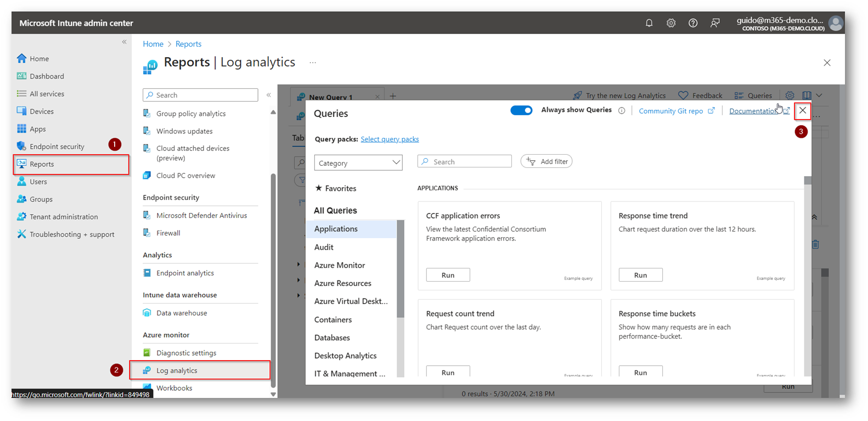This screenshot has width=868, height=421.
Task: Collapse the Reports resource menu
Action: 268,95
